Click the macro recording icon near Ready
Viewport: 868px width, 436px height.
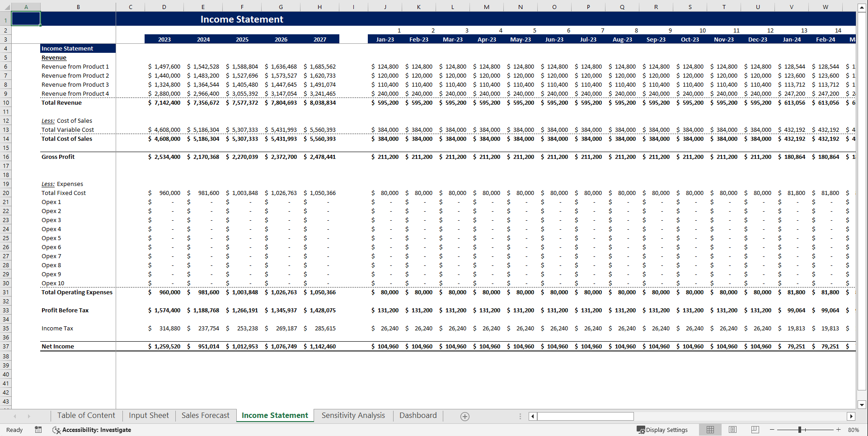tap(38, 430)
